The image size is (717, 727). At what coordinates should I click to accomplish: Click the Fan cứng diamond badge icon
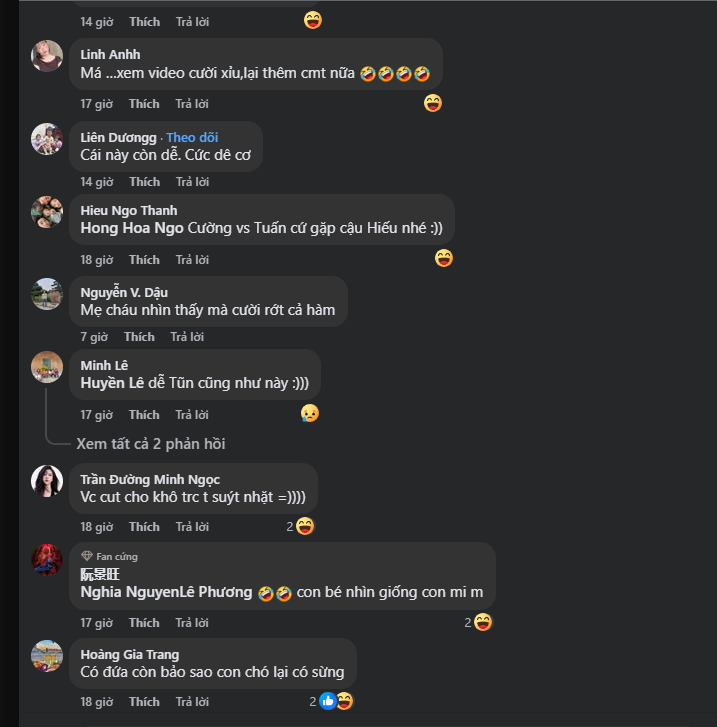87,556
